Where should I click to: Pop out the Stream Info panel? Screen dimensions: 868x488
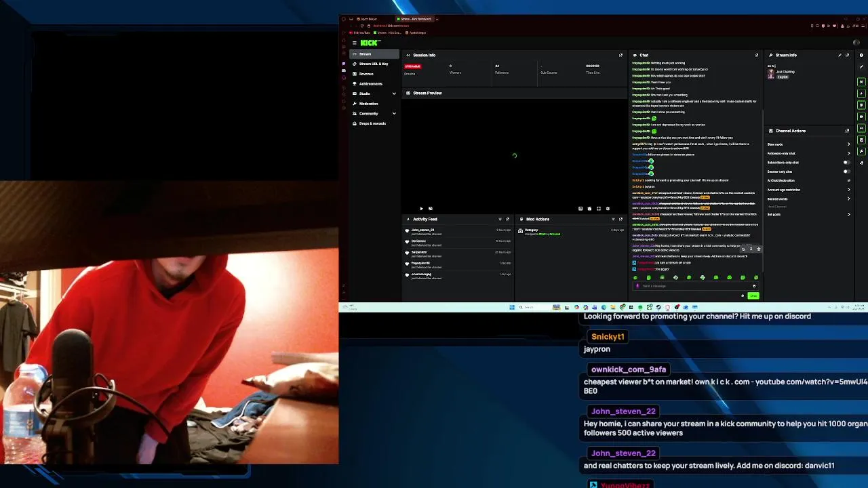tap(847, 55)
